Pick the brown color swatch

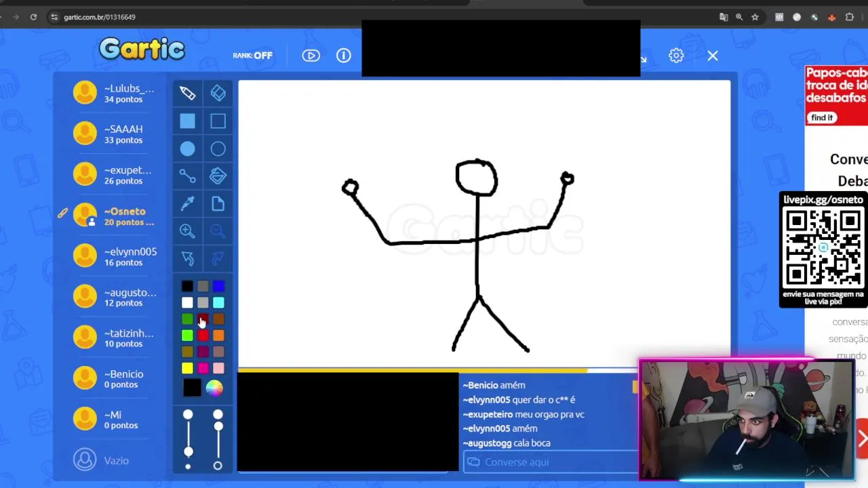click(218, 319)
